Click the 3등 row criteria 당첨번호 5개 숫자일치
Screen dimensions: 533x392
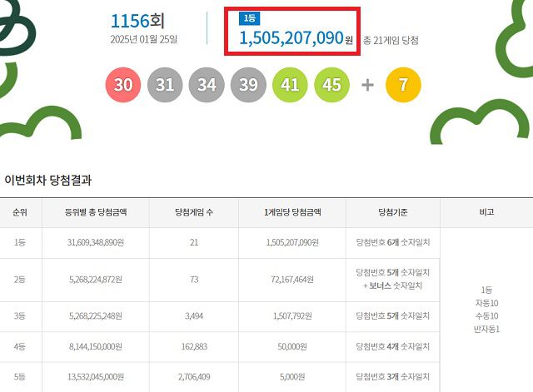[x=393, y=316]
